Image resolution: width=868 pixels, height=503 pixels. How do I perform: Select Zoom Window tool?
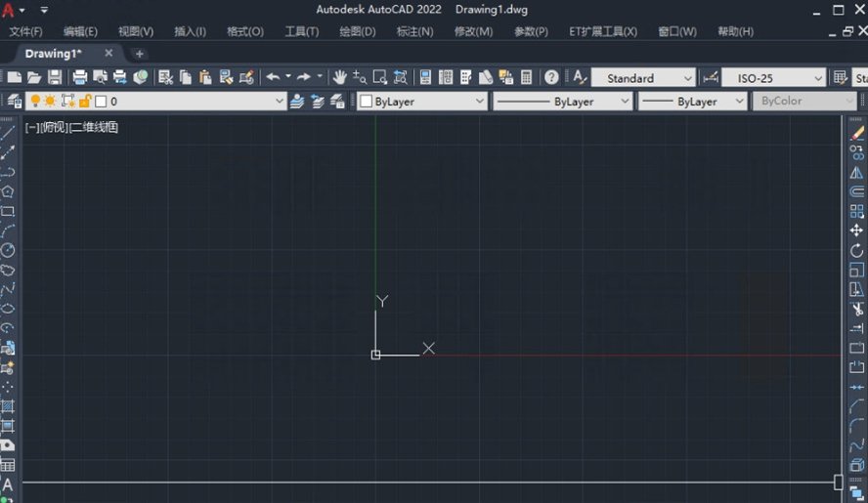click(379, 77)
